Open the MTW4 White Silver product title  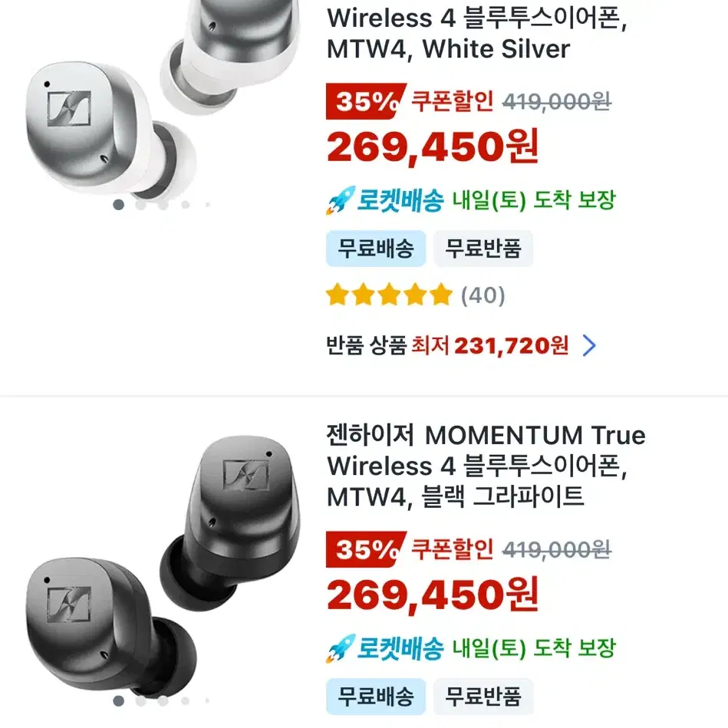[x=477, y=34]
